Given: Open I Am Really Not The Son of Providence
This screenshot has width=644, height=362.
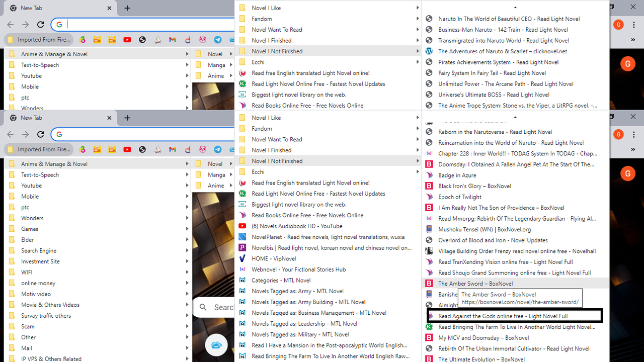Looking at the screenshot, I should pyautogui.click(x=515, y=208).
